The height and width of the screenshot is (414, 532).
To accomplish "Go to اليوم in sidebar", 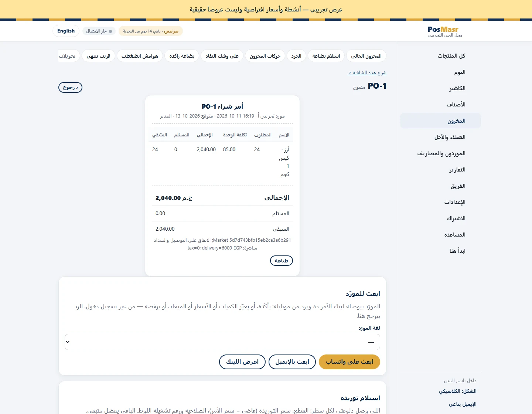I will point(440,72).
